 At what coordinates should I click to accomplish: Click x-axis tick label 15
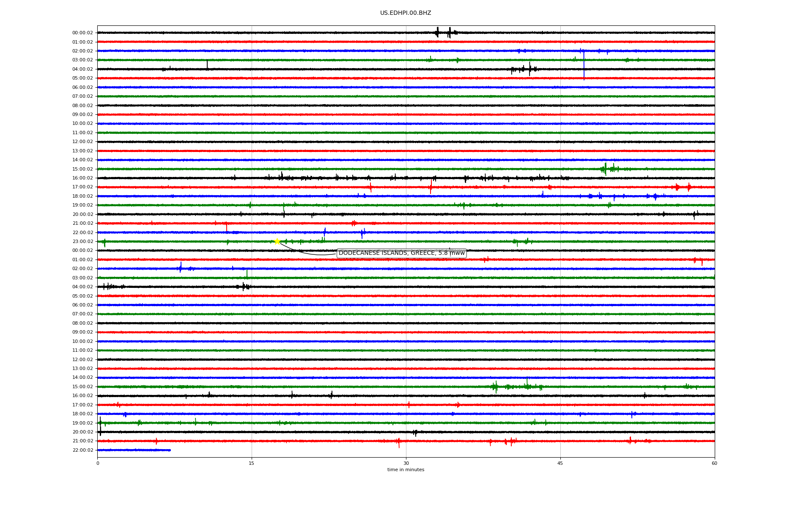(x=252, y=463)
